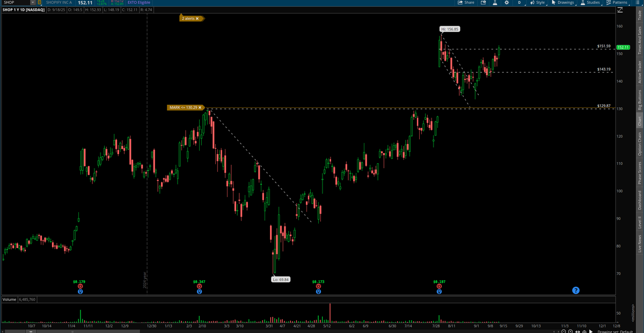Click the quick-order camera icon next to Share

pos(483,3)
